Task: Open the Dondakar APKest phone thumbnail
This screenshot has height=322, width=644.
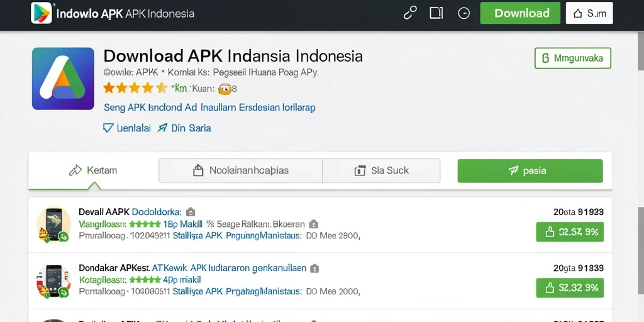Action: click(53, 281)
